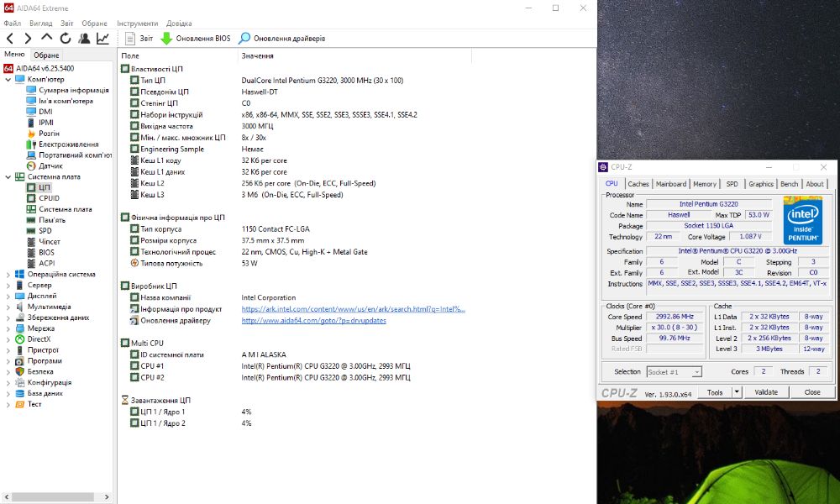The width and height of the screenshot is (840, 504).
Task: Open CPUID in the tree
Action: (x=49, y=198)
